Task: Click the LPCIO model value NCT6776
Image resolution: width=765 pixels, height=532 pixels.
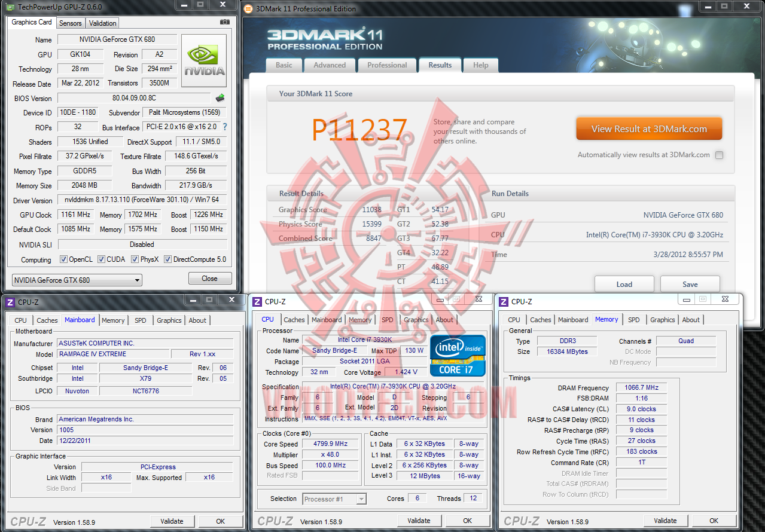Action: 145,391
